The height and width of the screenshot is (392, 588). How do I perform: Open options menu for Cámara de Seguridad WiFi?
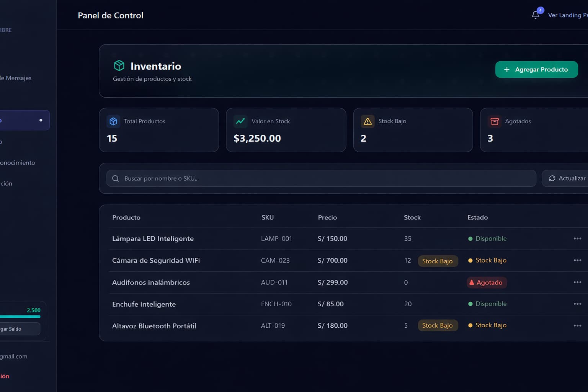[577, 260]
